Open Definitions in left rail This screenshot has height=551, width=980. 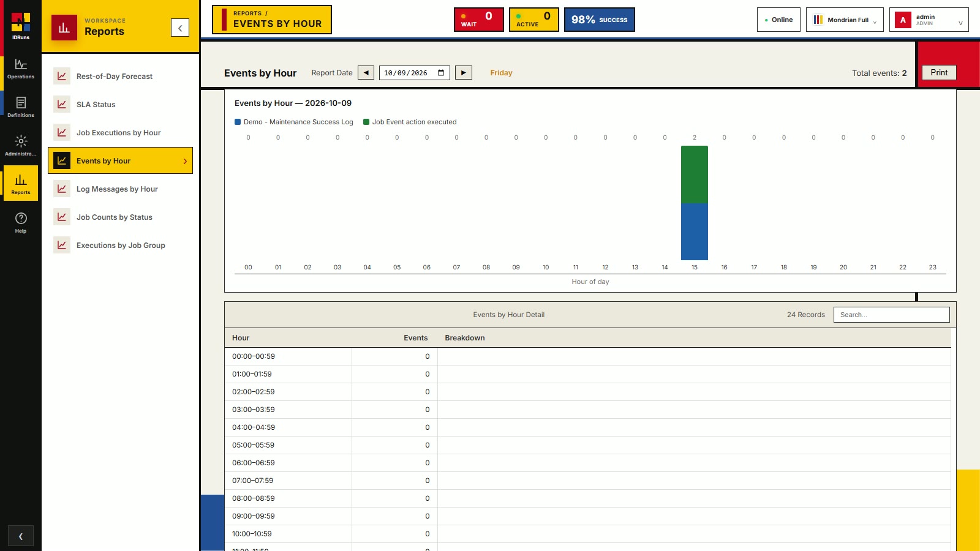21,108
